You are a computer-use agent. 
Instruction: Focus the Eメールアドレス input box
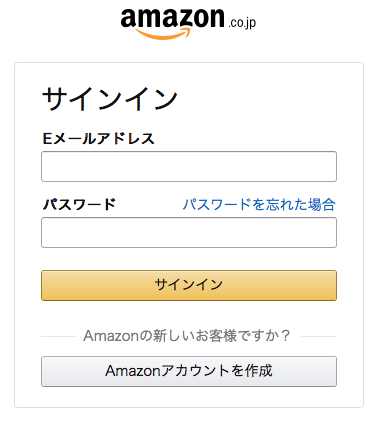click(x=189, y=166)
